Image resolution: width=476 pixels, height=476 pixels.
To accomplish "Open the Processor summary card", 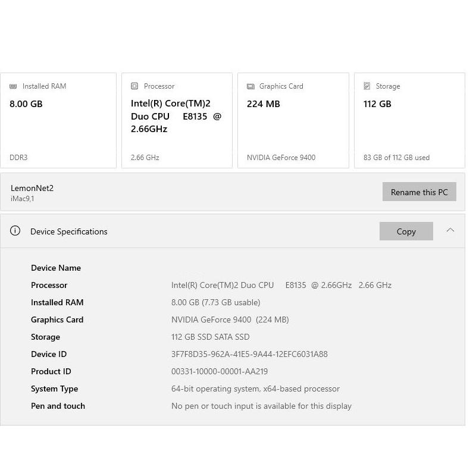I will [177, 120].
